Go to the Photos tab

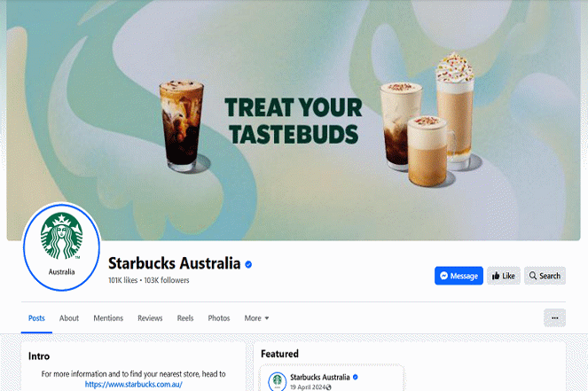click(219, 318)
